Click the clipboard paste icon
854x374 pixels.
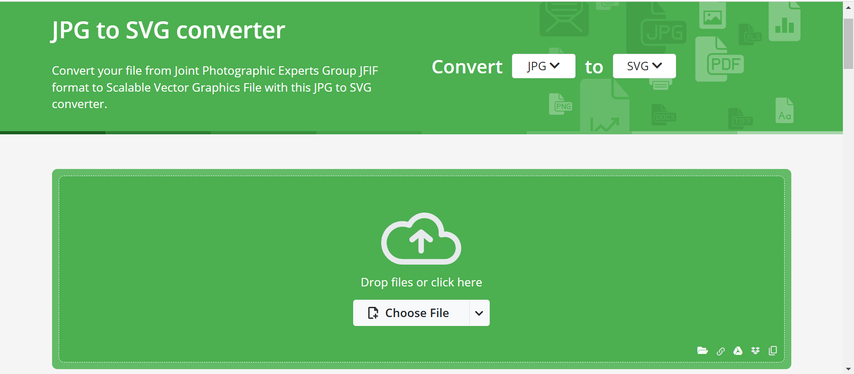pyautogui.click(x=772, y=351)
